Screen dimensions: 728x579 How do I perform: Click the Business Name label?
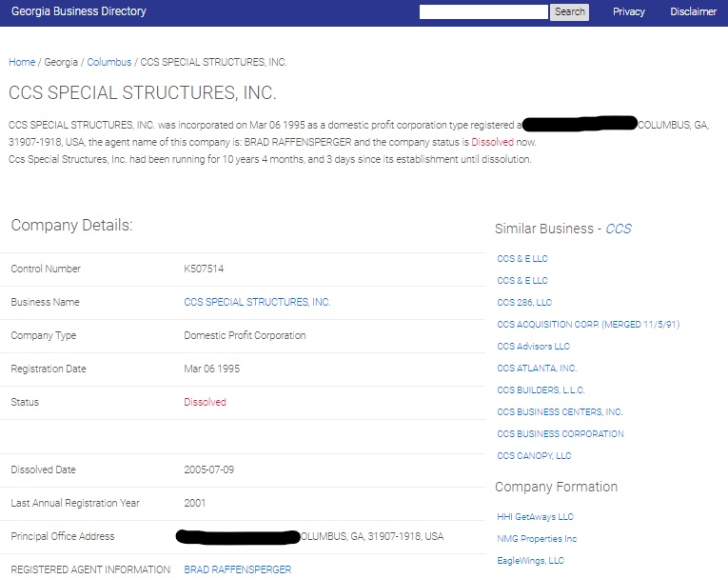(x=45, y=302)
